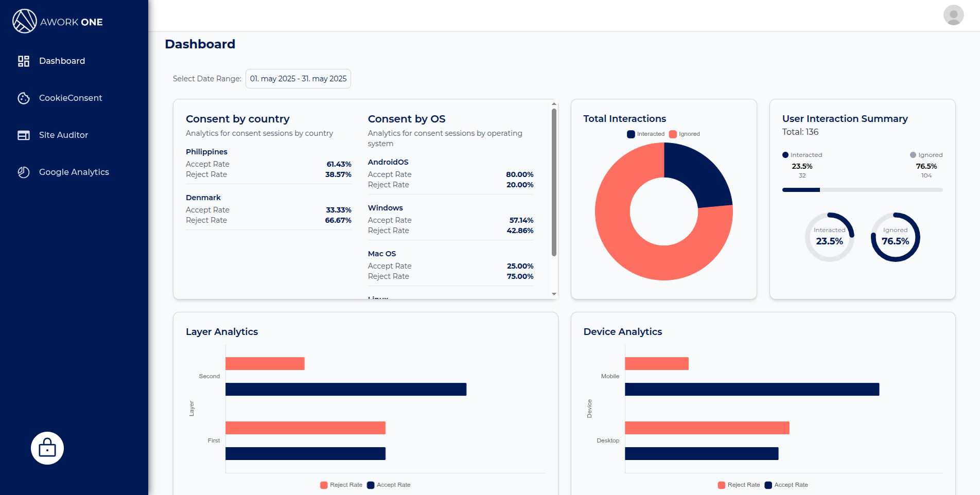The width and height of the screenshot is (980, 495).
Task: Open the date range picker field
Action: [298, 79]
